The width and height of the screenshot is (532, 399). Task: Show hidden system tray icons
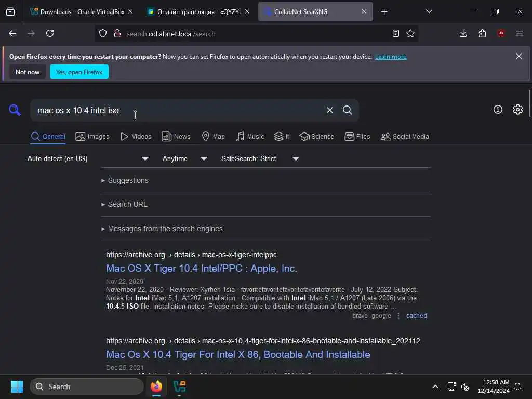[435, 387]
